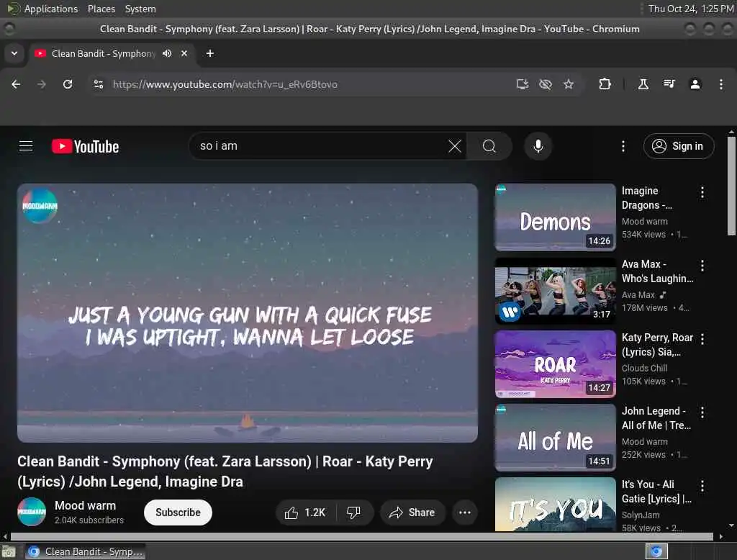Dislike the video with thumbs down

tap(354, 512)
